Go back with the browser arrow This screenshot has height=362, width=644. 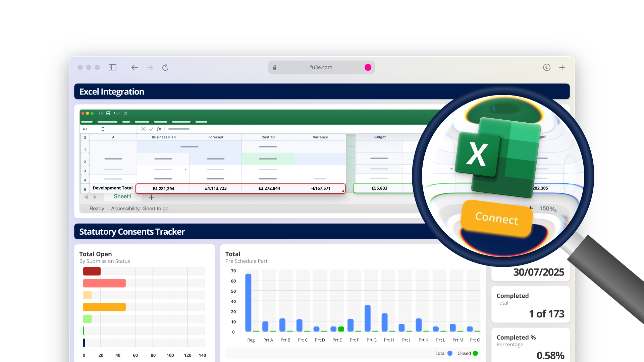(135, 67)
